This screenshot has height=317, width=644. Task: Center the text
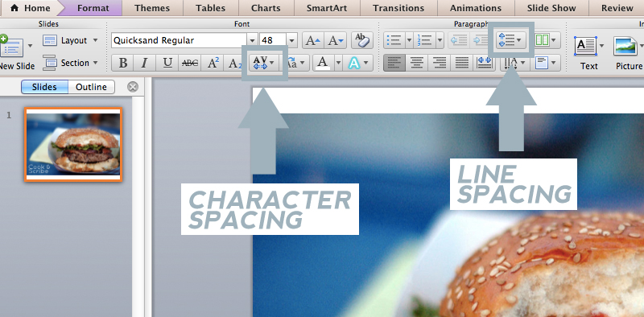(417, 63)
